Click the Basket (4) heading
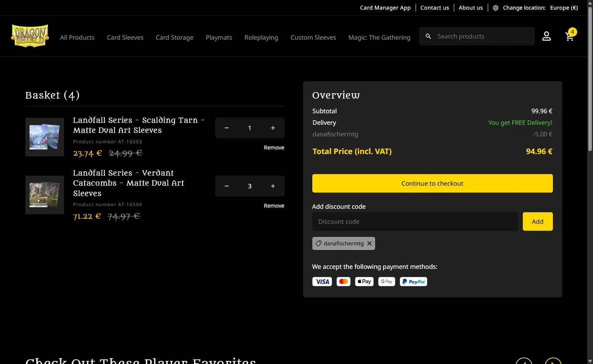Image resolution: width=593 pixels, height=364 pixels. pos(52,95)
